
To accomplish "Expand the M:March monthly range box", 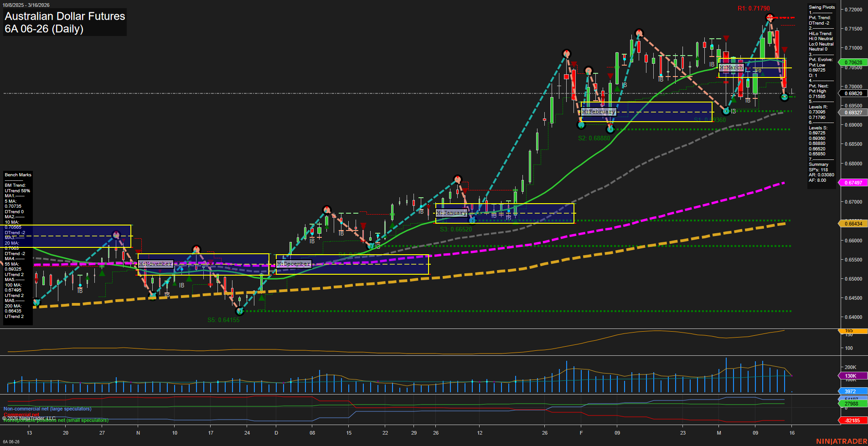I will [731, 67].
